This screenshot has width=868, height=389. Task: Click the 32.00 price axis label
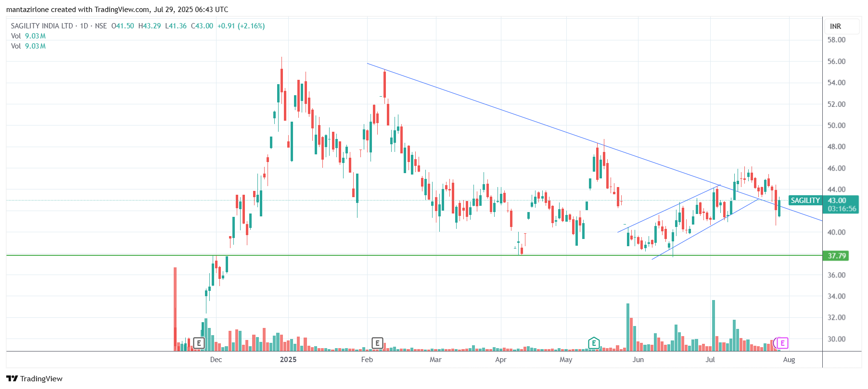(836, 317)
